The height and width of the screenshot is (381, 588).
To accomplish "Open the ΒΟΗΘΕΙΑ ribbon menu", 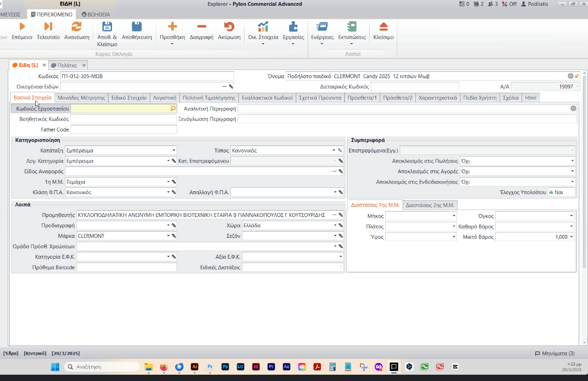I will pyautogui.click(x=96, y=15).
